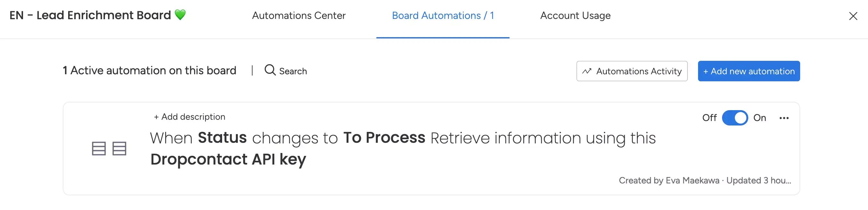The height and width of the screenshot is (210, 868).
Task: Select the Board Automations / 1 tab
Action: (443, 15)
